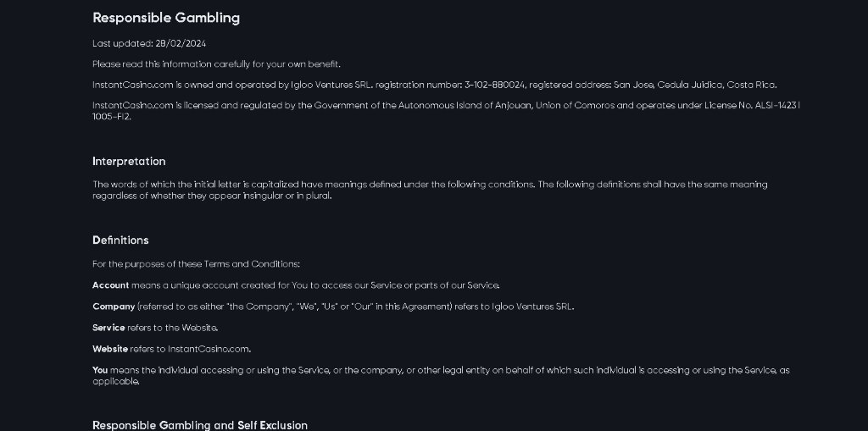Click the 'Please read this information carefully' sentence
Viewport: 868px width, 431px height.
pos(216,64)
